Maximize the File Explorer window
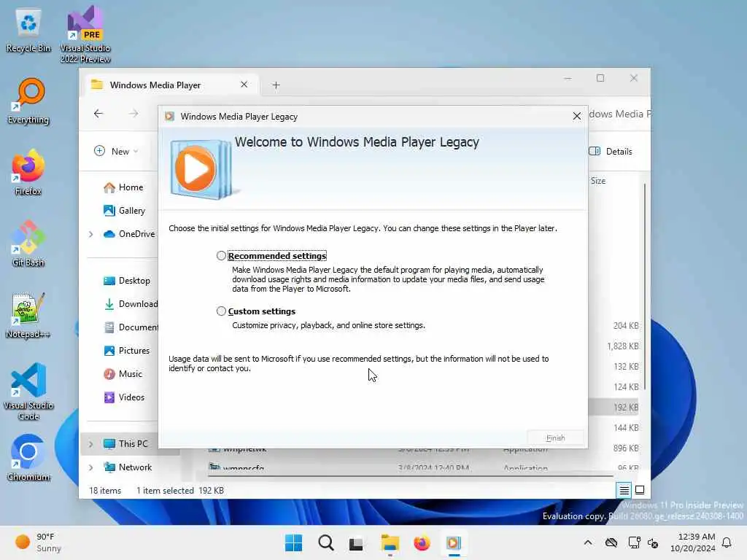The image size is (747, 560). (600, 78)
